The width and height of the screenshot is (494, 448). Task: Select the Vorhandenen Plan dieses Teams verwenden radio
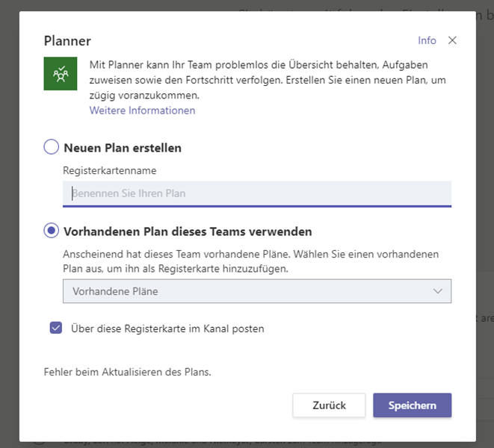coord(52,231)
